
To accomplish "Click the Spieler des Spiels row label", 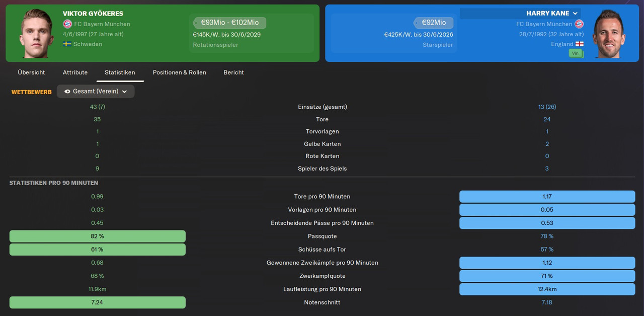I will point(323,169).
